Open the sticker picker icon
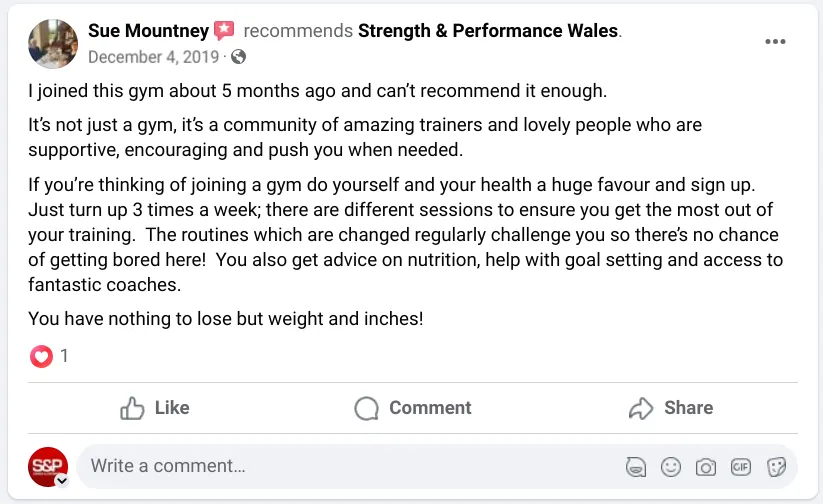Viewport: 823px width, 504px height. pyautogui.click(x=775, y=466)
